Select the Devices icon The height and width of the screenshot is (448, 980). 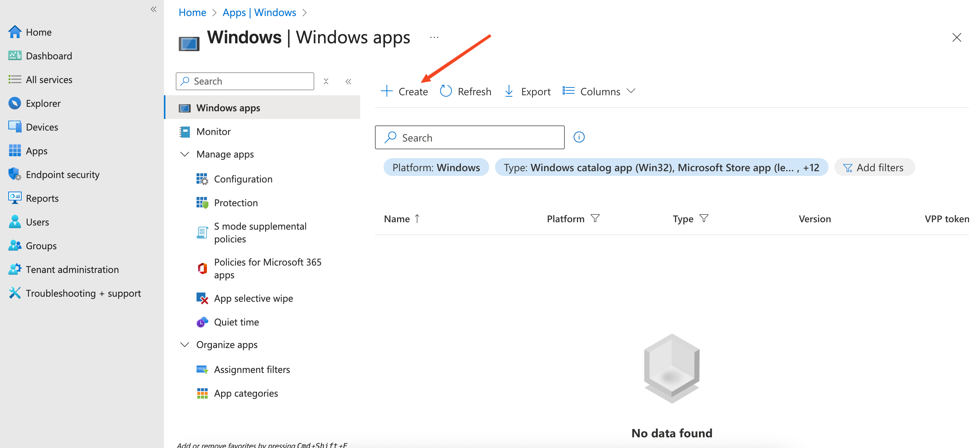(15, 127)
